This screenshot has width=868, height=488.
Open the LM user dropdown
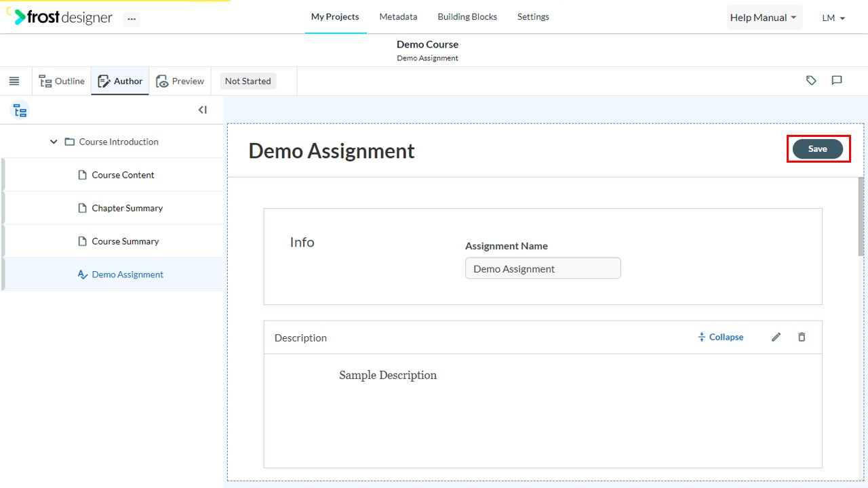(833, 18)
